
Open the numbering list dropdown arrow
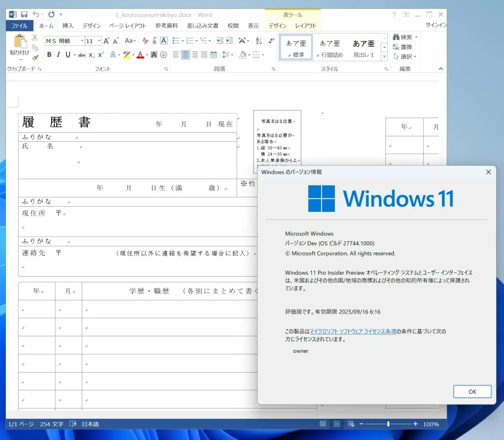coord(196,41)
